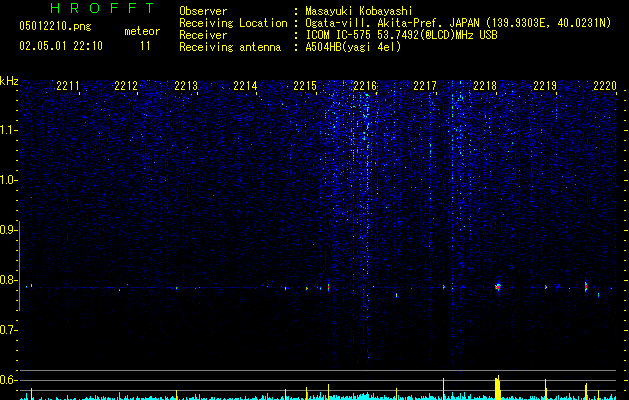Click the red meteor echo before 2220
This screenshot has height=400, width=629.
coord(586,286)
